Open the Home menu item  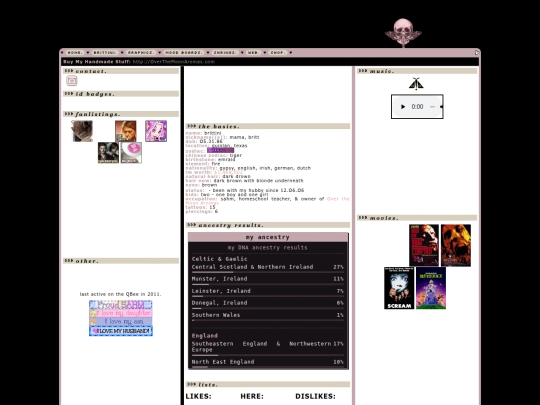coord(74,53)
